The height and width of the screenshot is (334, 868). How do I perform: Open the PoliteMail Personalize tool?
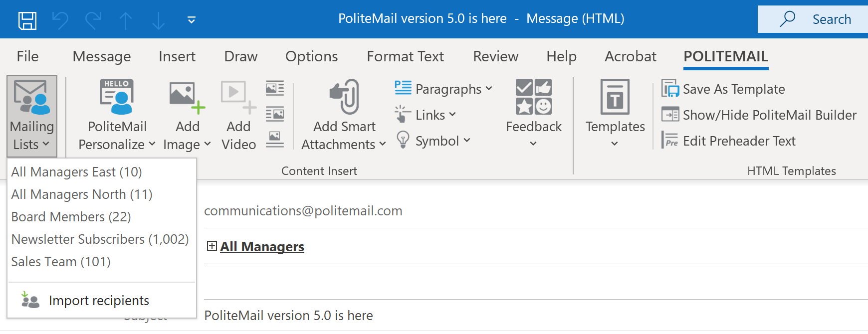(x=117, y=115)
